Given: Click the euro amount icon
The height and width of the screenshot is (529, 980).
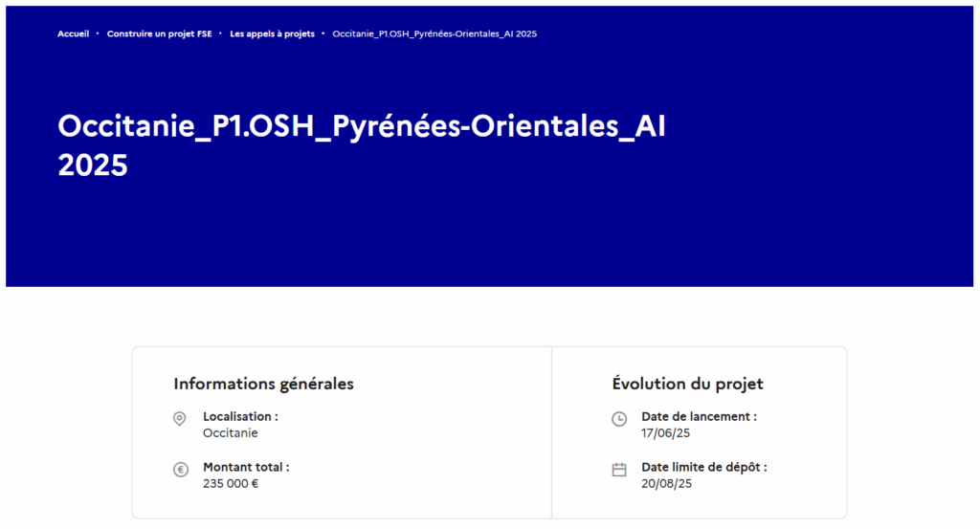Looking at the screenshot, I should 181,470.
